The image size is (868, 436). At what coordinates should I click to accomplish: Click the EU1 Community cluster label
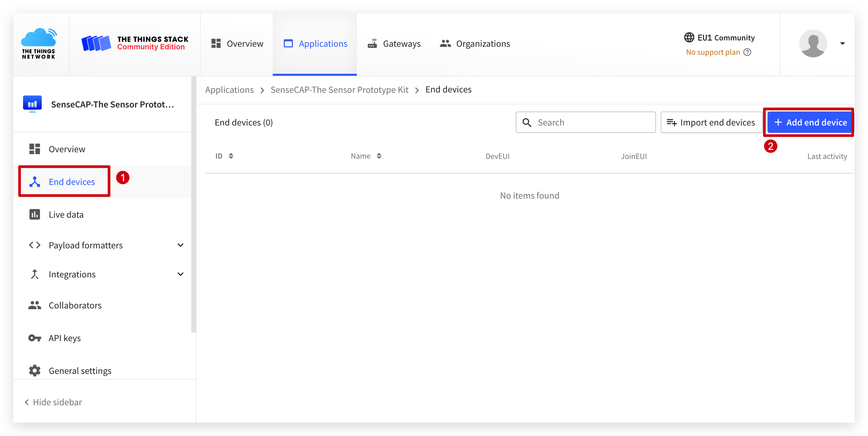click(x=726, y=37)
